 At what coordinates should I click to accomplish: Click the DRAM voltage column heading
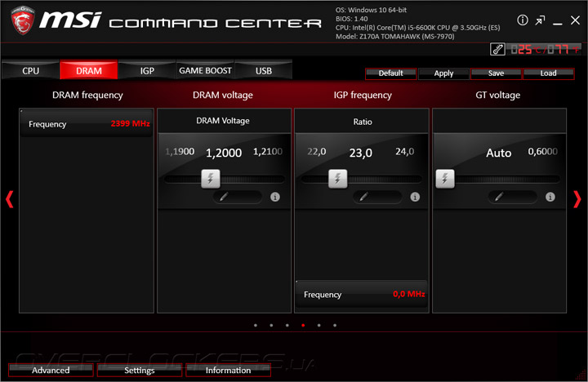(x=223, y=95)
